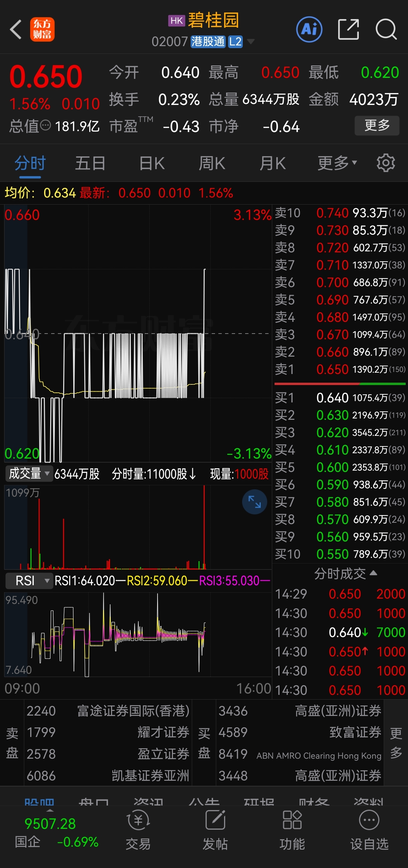Open the Eastmoney orange logo
The width and height of the screenshot is (408, 868).
click(42, 30)
